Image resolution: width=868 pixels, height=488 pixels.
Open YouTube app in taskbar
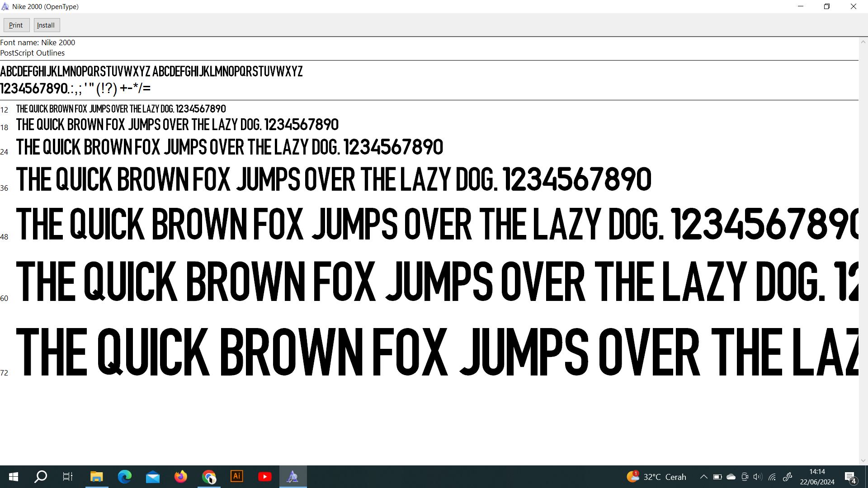click(x=265, y=477)
